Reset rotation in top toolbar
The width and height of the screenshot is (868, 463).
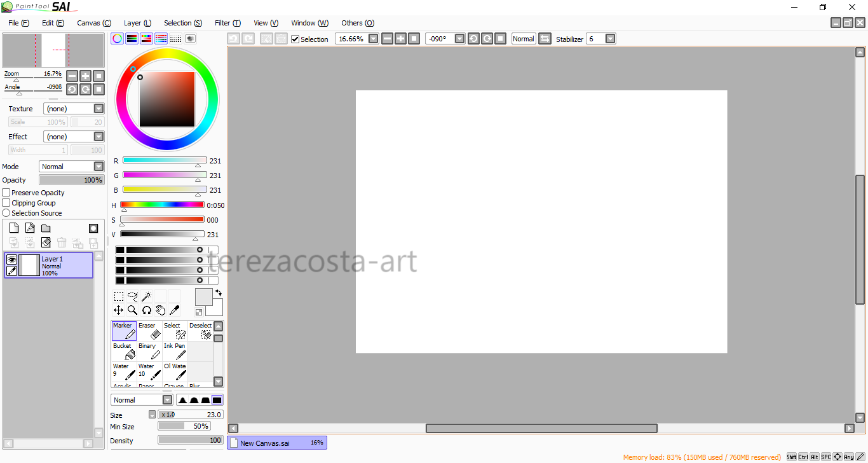click(x=501, y=39)
